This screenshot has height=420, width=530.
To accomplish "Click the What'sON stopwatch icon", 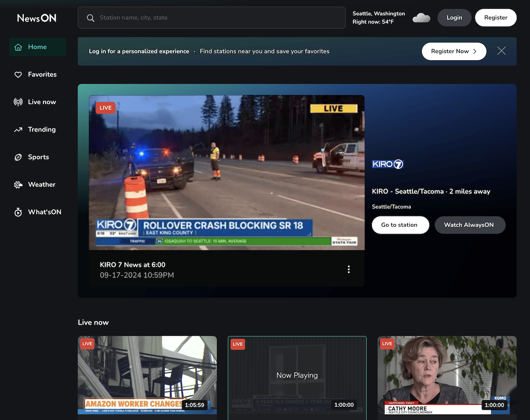I will tap(18, 212).
